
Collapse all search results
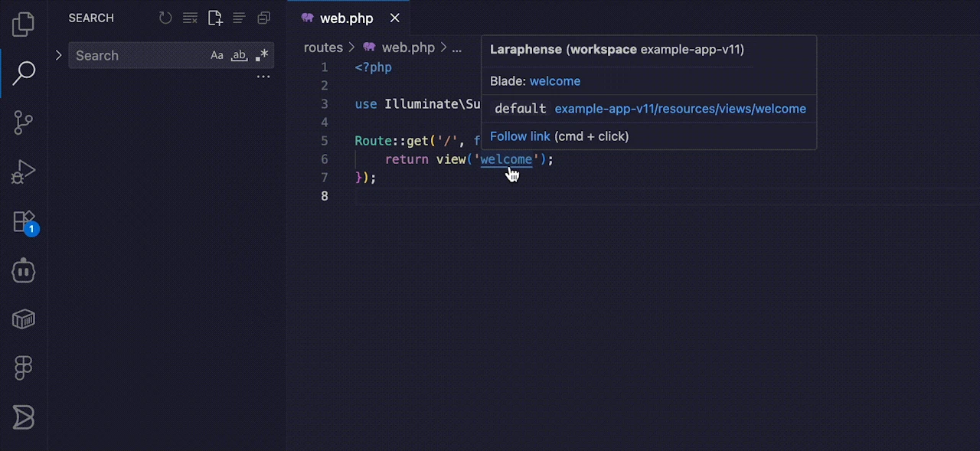click(263, 18)
